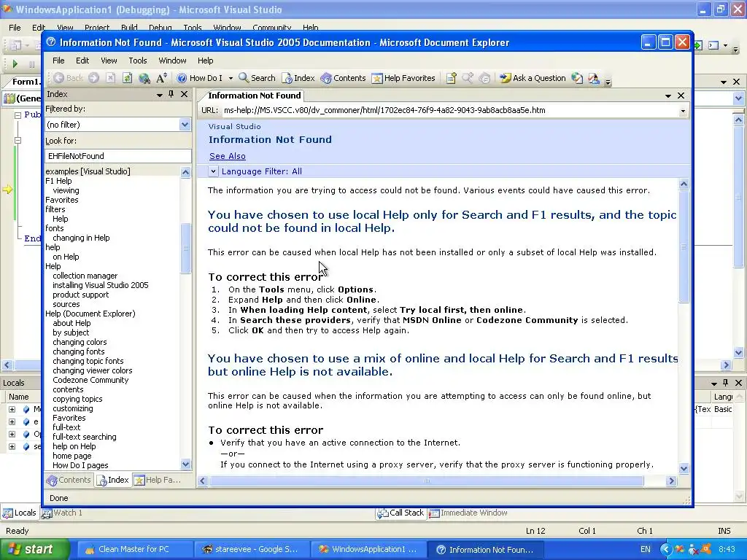Open the Filtered by combo box
Viewport: 747px width, 560px height.
click(x=118, y=125)
